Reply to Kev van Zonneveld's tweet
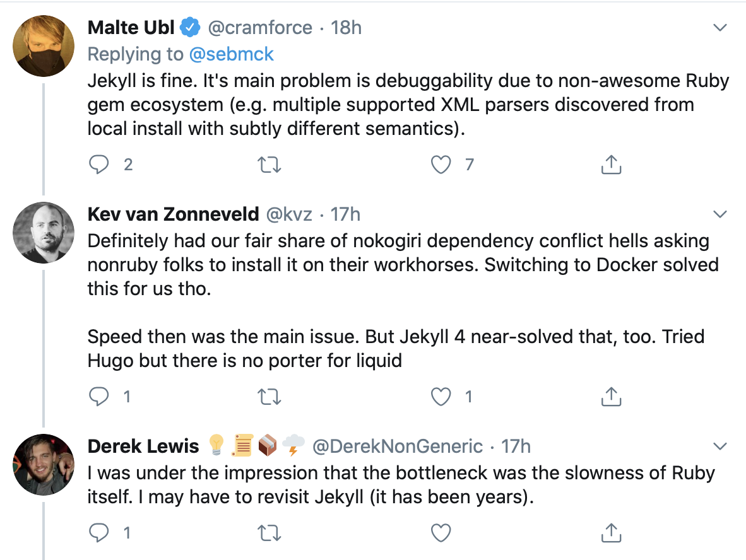The width and height of the screenshot is (746, 560). coord(99,397)
